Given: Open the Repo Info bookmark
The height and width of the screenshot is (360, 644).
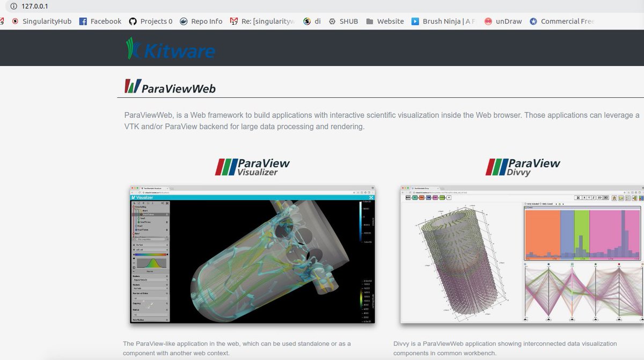Looking at the screenshot, I should (x=201, y=21).
